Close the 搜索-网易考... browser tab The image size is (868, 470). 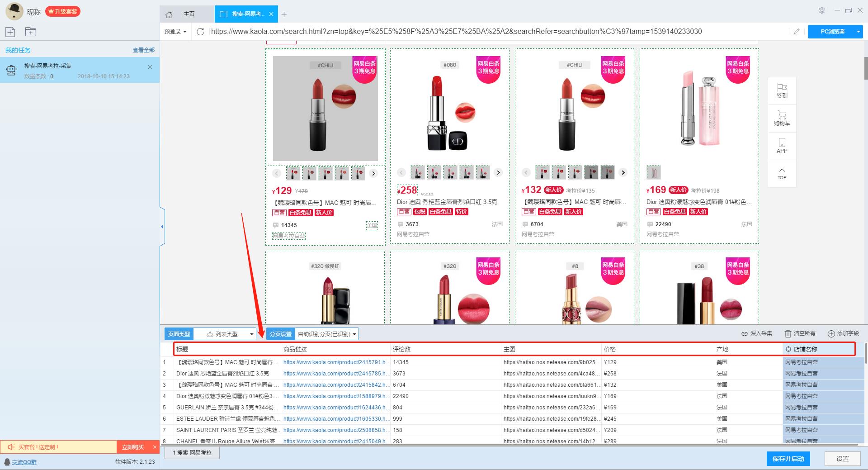tap(271, 14)
